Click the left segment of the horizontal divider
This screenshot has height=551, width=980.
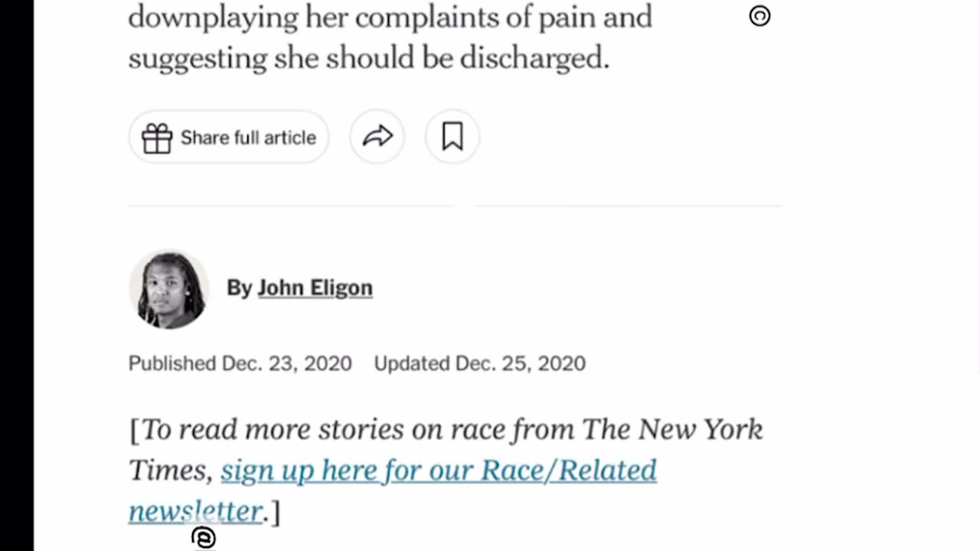click(291, 205)
